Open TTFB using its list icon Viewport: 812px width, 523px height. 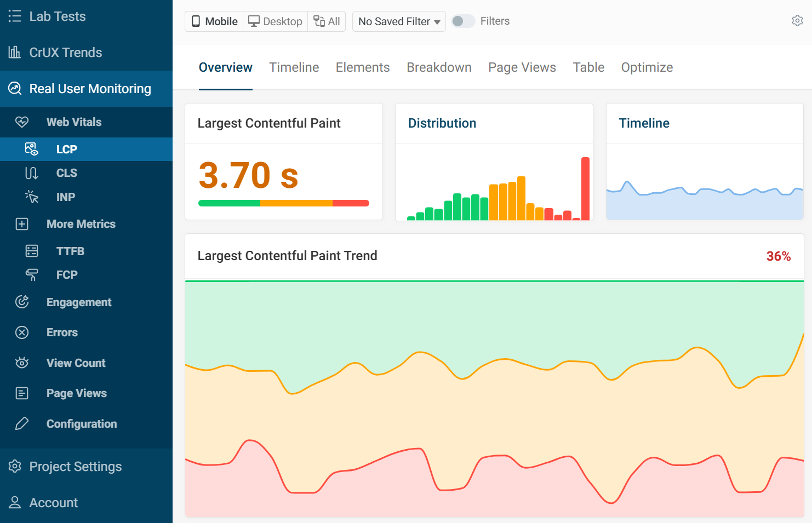click(31, 251)
